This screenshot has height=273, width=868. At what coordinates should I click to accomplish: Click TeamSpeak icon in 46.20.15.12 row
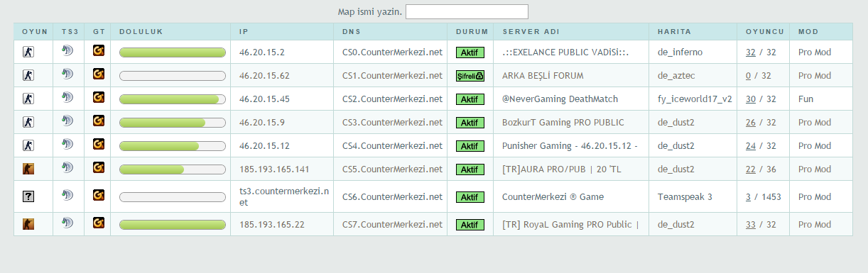67,145
